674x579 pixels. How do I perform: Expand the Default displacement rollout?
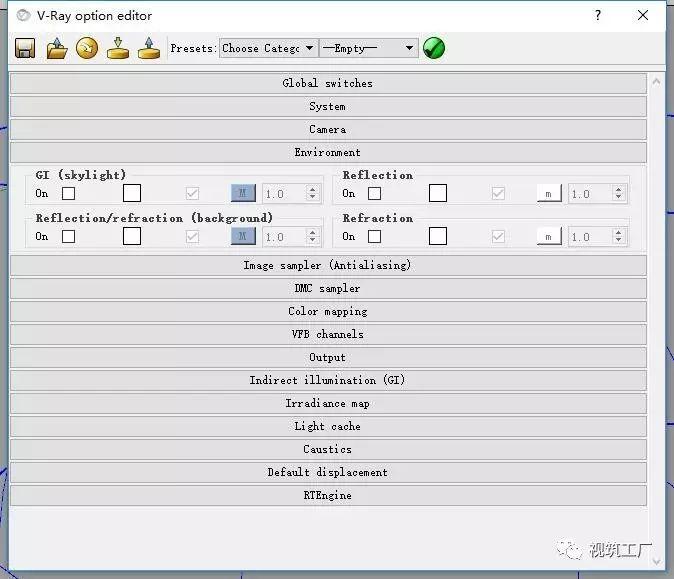click(x=328, y=472)
